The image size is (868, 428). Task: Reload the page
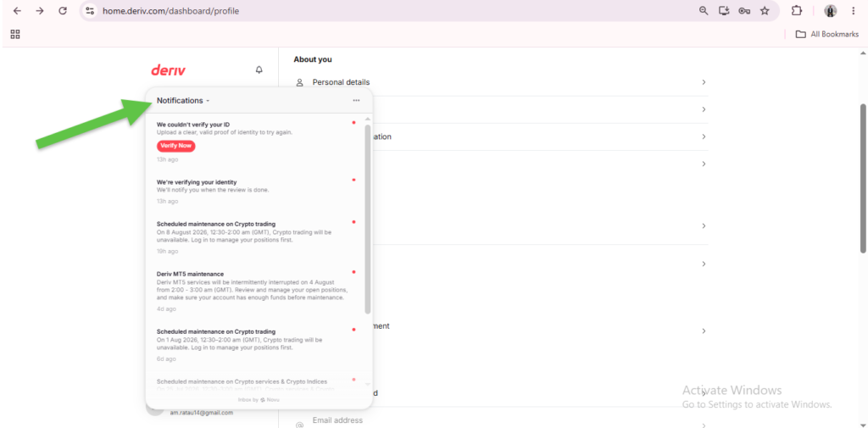click(63, 10)
